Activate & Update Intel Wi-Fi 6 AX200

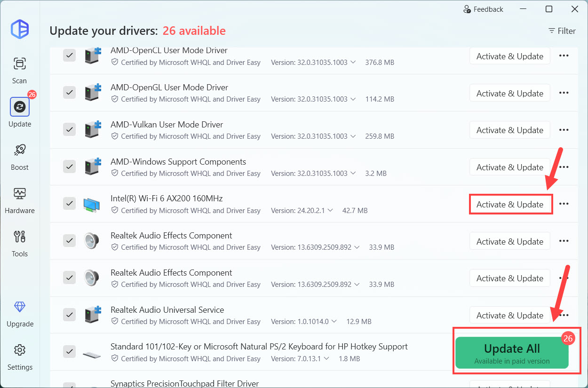pos(510,204)
